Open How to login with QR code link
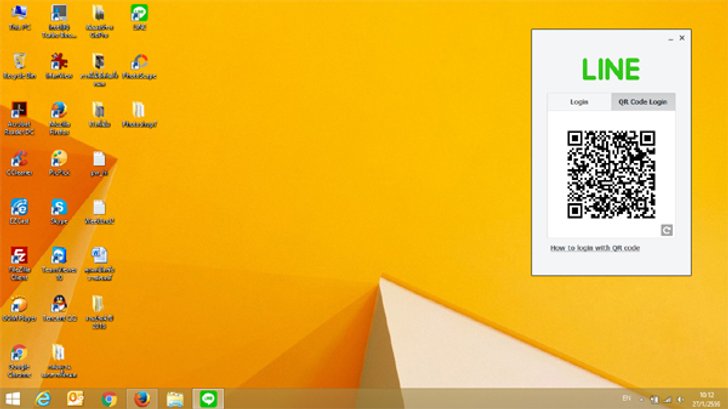The width and height of the screenshot is (728, 409). point(595,248)
